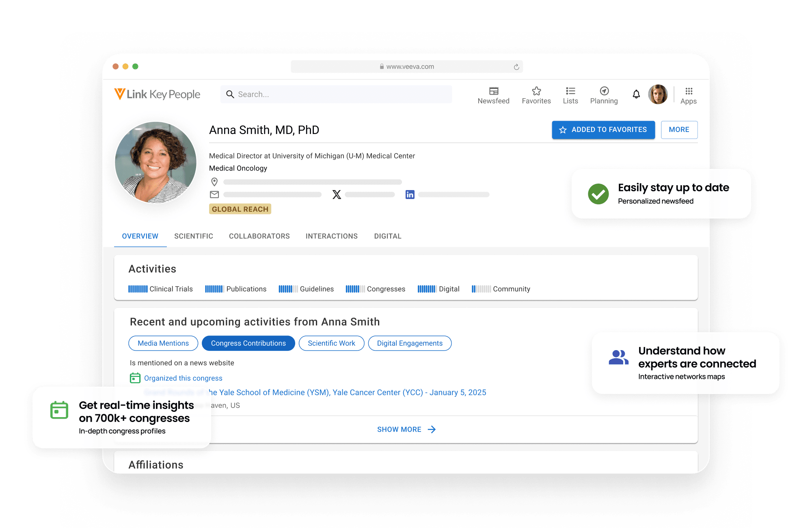Viewport: 812px width, 528px height.
Task: Select the Scientific Work filter chip
Action: coord(331,343)
